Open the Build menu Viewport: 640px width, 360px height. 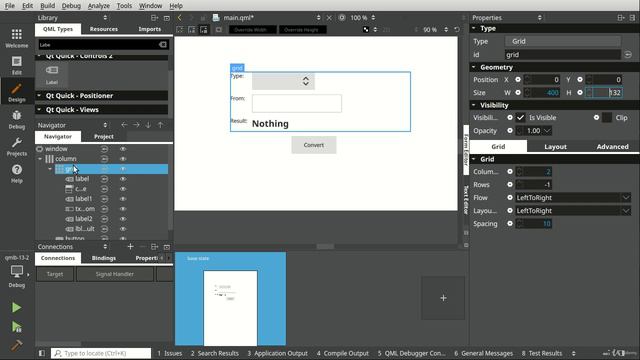pyautogui.click(x=47, y=6)
